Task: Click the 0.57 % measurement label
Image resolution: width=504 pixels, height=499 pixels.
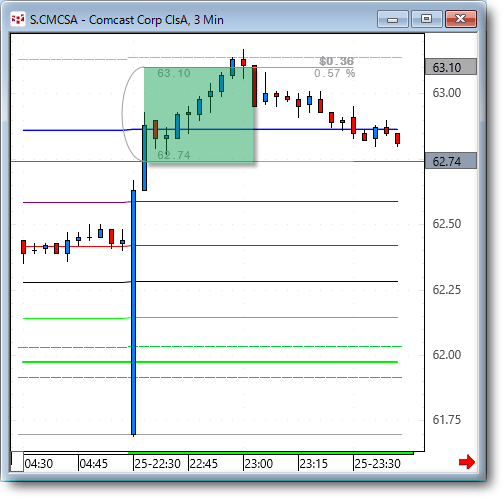Action: tap(335, 73)
